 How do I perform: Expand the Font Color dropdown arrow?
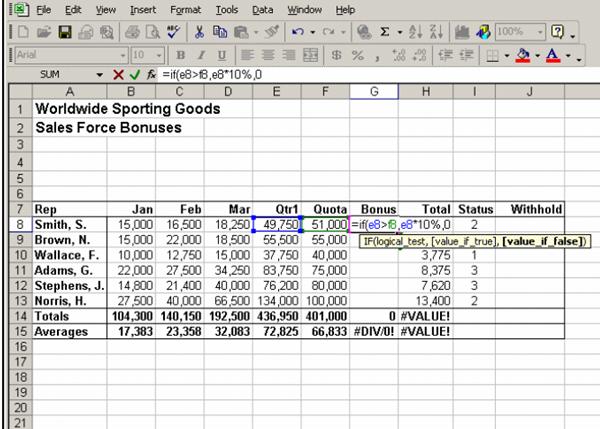(x=568, y=56)
